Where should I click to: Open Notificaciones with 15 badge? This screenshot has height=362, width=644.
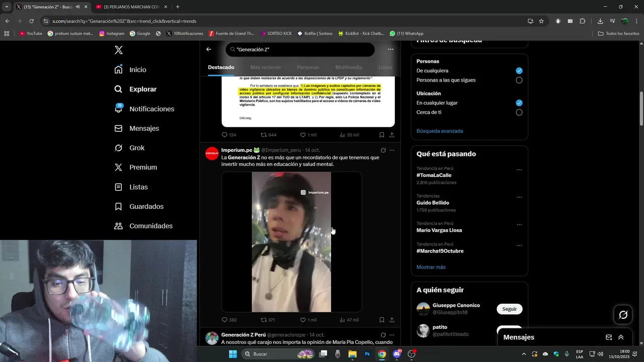(144, 109)
